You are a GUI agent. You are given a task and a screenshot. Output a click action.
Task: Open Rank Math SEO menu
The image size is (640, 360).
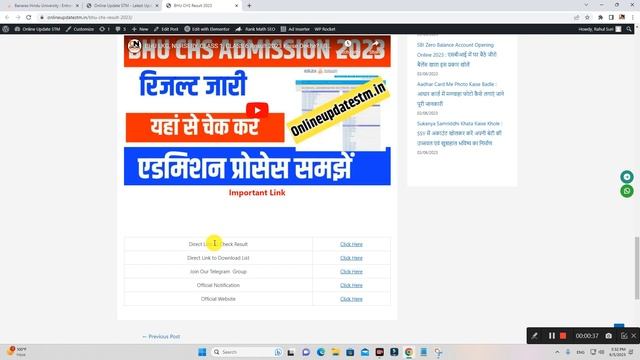pyautogui.click(x=255, y=29)
